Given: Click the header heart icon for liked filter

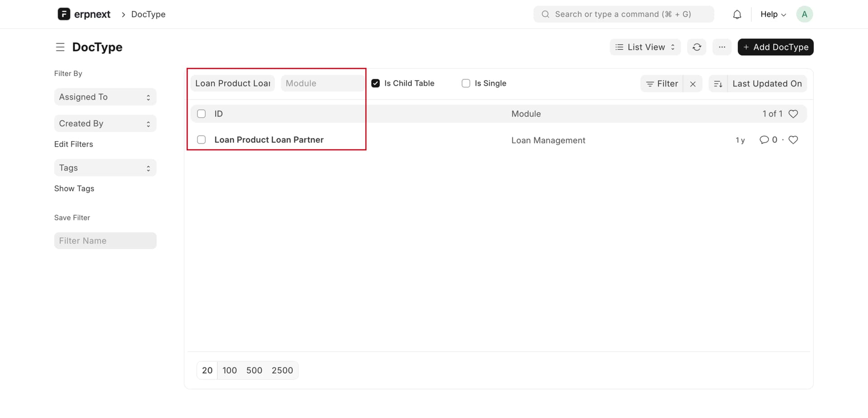Looking at the screenshot, I should point(793,114).
